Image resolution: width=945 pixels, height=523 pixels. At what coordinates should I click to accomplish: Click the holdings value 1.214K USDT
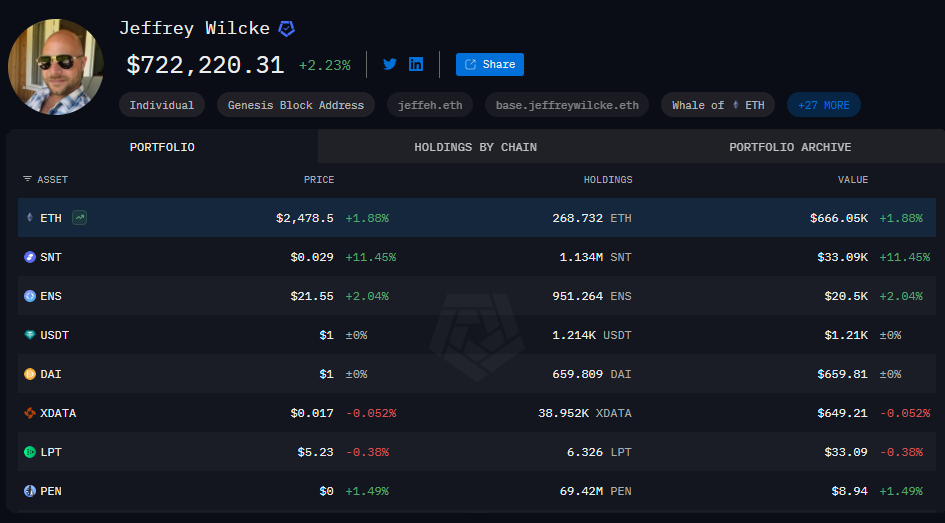[x=592, y=335]
